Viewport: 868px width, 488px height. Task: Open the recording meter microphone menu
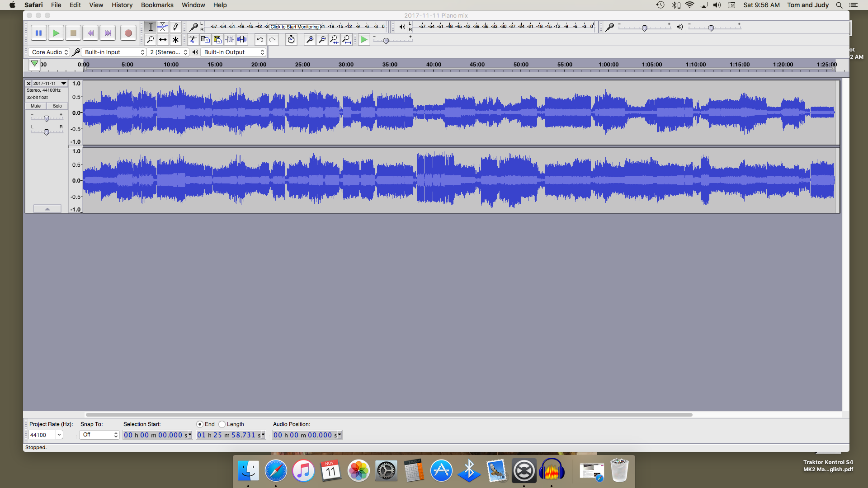tap(193, 27)
